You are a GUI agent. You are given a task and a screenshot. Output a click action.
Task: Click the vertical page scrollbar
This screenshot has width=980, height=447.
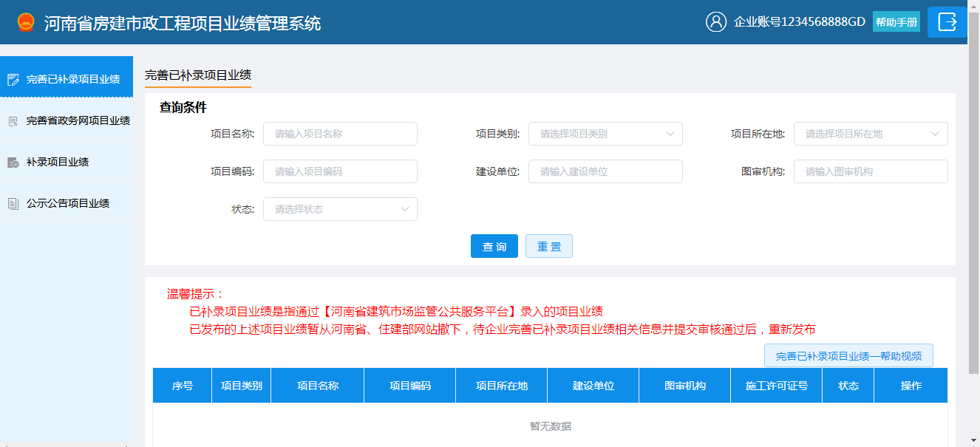pyautogui.click(x=973, y=222)
